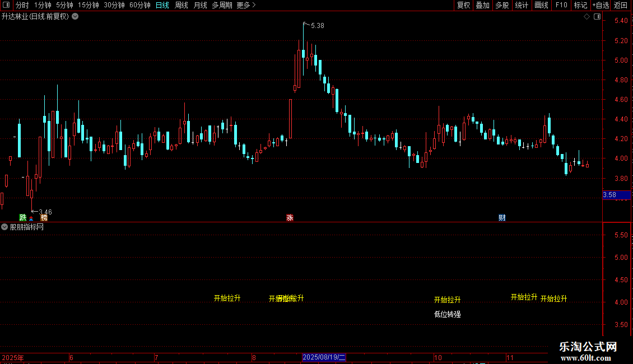633x364 pixels.
Task: Click the 5.40 price axis label
Action: [x=621, y=21]
